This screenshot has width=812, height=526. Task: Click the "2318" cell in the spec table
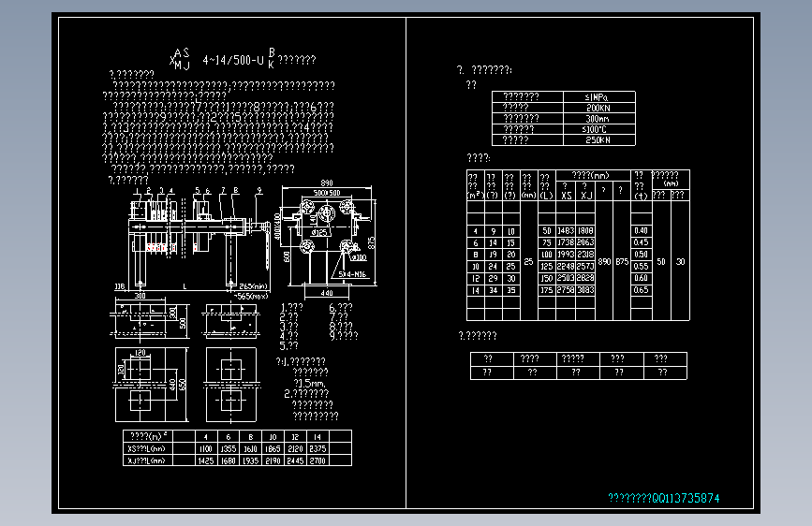tap(585, 255)
